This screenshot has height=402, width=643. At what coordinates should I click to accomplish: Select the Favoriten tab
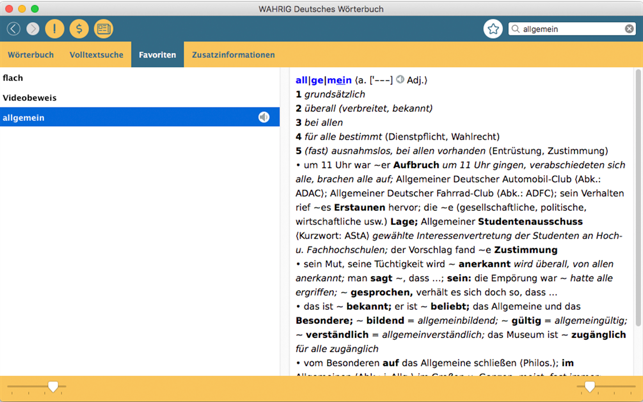[x=157, y=55]
